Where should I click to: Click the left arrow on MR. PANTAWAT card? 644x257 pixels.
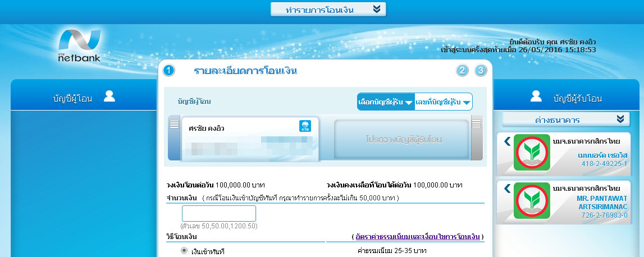coord(507,189)
